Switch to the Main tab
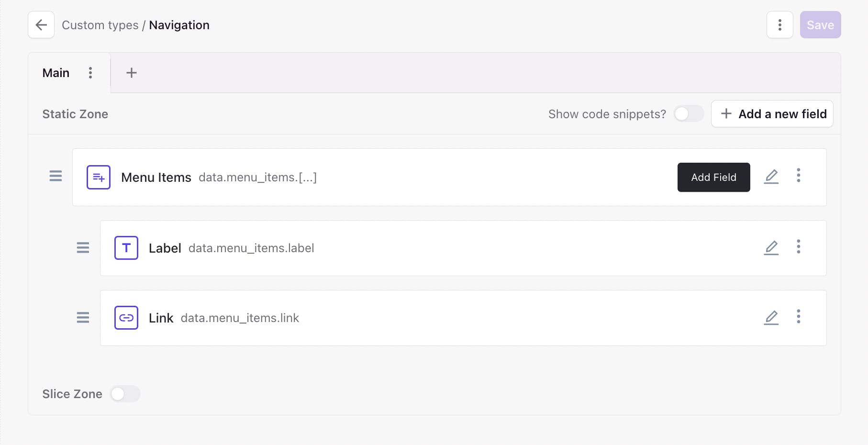This screenshot has width=868, height=445. pos(56,73)
